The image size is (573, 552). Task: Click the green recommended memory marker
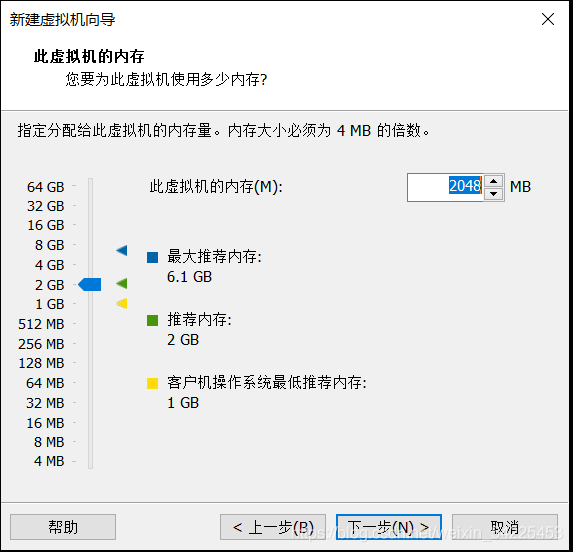tap(122, 283)
